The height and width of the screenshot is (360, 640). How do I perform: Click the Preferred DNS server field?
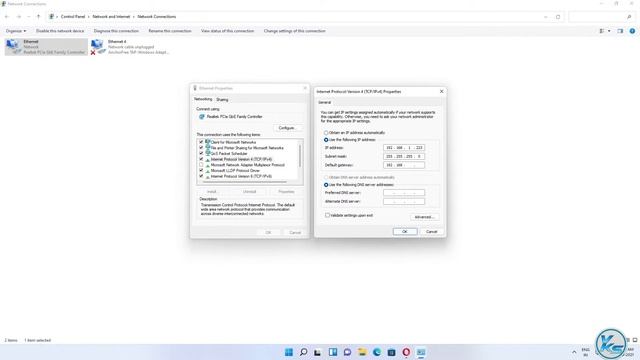tap(404, 193)
